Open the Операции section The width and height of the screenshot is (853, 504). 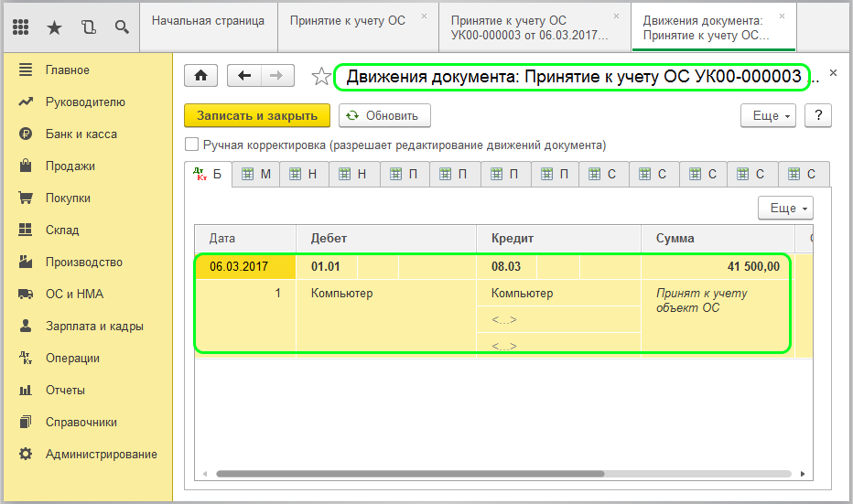point(72,359)
